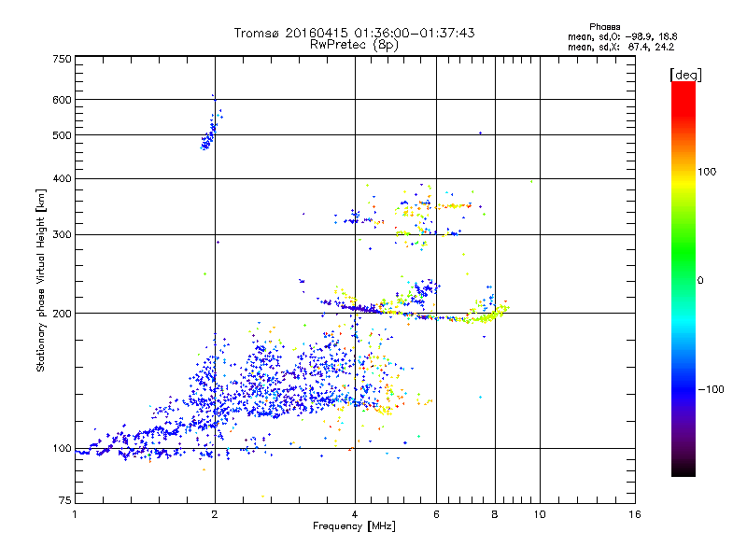The width and height of the screenshot is (747, 560).
Task: Click the y-axis tick label '300'
Action: click(62, 235)
